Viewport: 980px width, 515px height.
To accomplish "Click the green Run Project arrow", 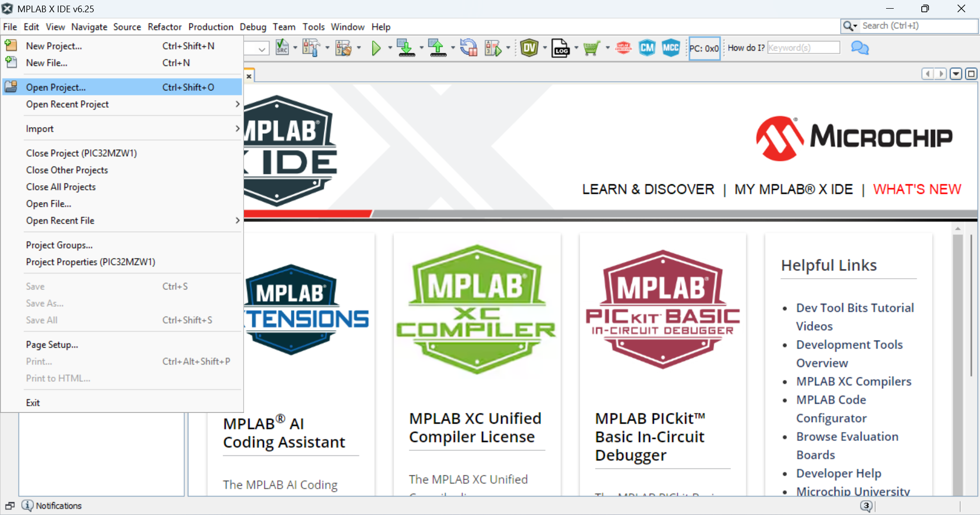I will click(376, 48).
